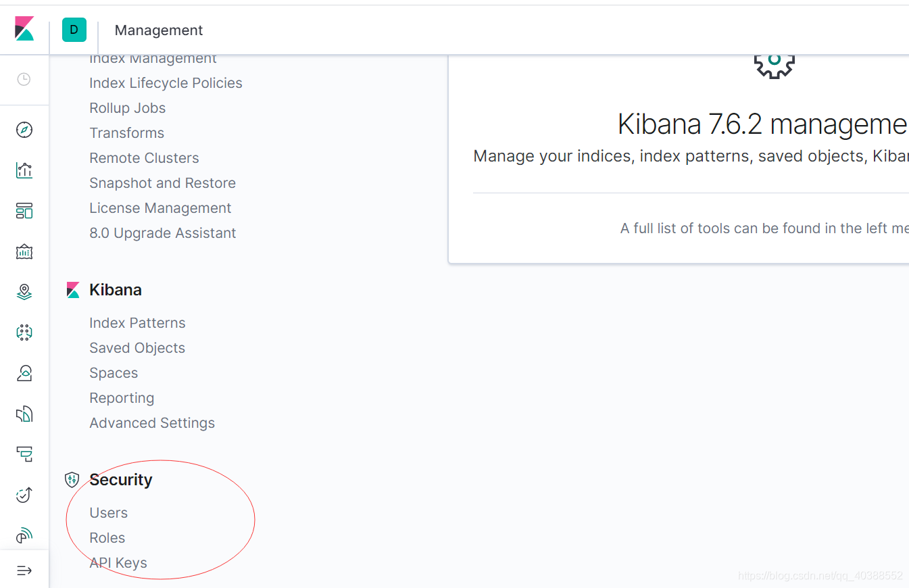Open Roles under Security
This screenshot has width=909, height=588.
coord(107,538)
